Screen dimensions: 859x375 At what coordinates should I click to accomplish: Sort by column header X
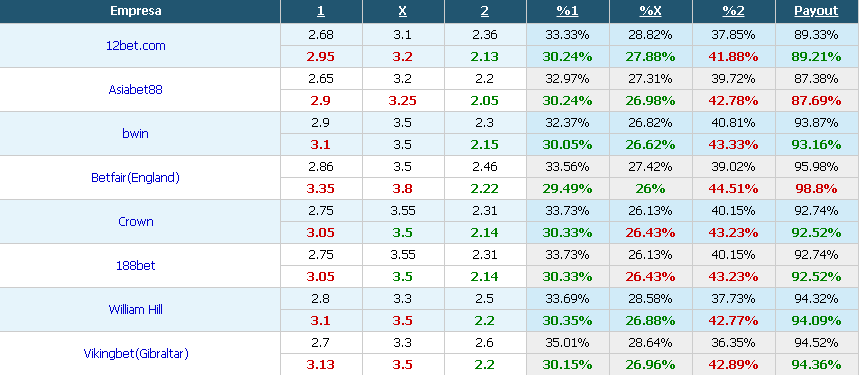coord(403,11)
